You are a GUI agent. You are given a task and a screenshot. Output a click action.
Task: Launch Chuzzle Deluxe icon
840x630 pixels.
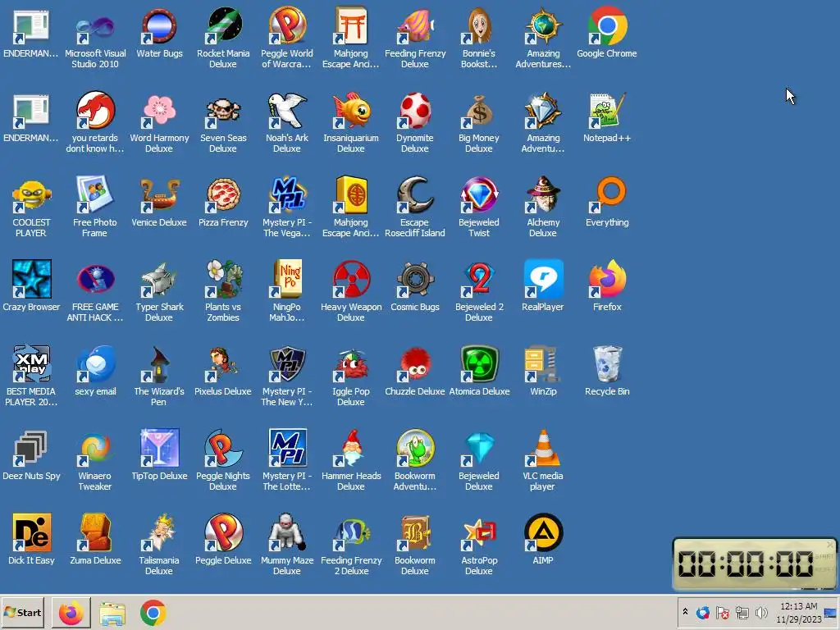pos(415,364)
